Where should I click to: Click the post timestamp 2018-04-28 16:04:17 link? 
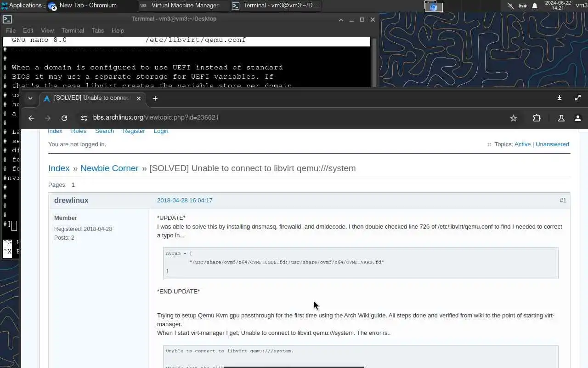click(185, 201)
